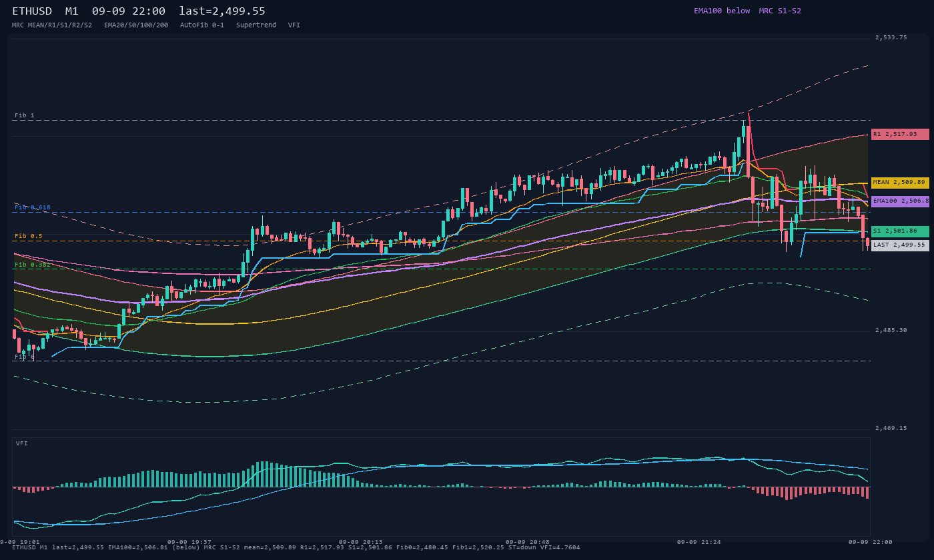Click the yellow MEAN 2,509.89 price tag
Image resolution: width=934 pixels, height=560 pixels.
[x=900, y=182]
